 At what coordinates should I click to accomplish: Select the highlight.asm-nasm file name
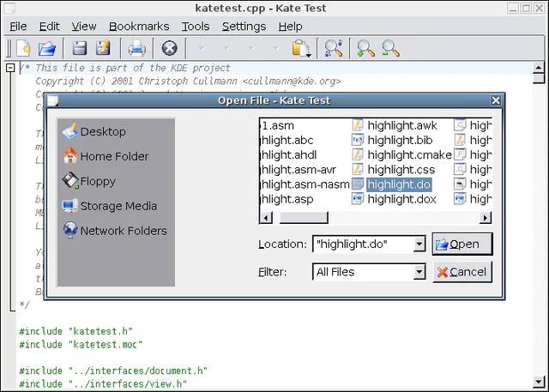(305, 184)
